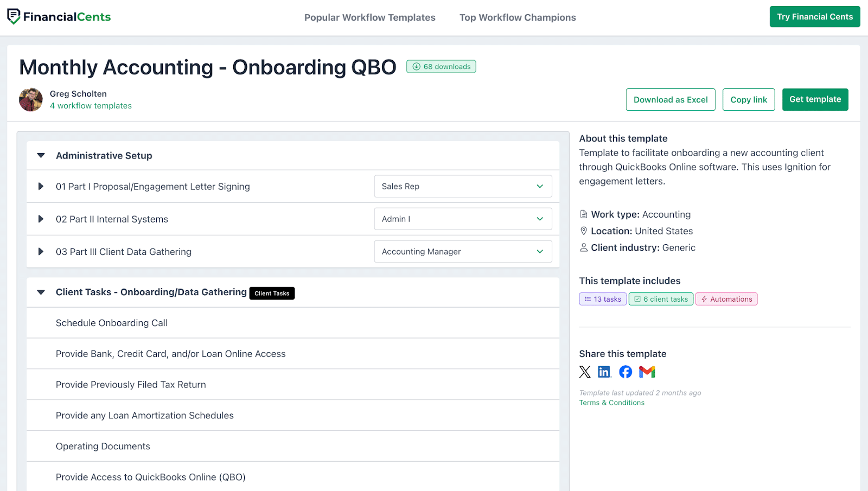868x491 pixels.
Task: Click the Copy link button
Action: click(749, 100)
